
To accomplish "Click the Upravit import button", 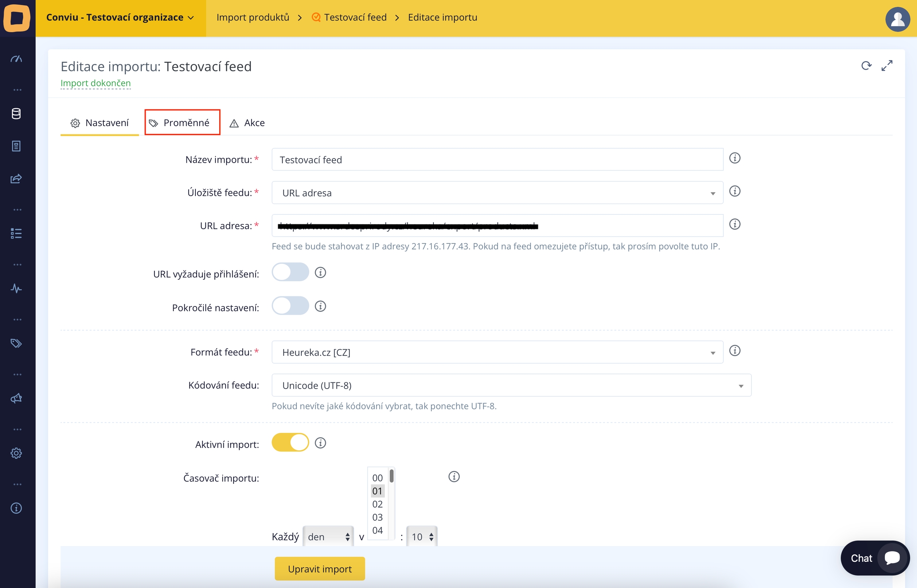I will (x=320, y=569).
